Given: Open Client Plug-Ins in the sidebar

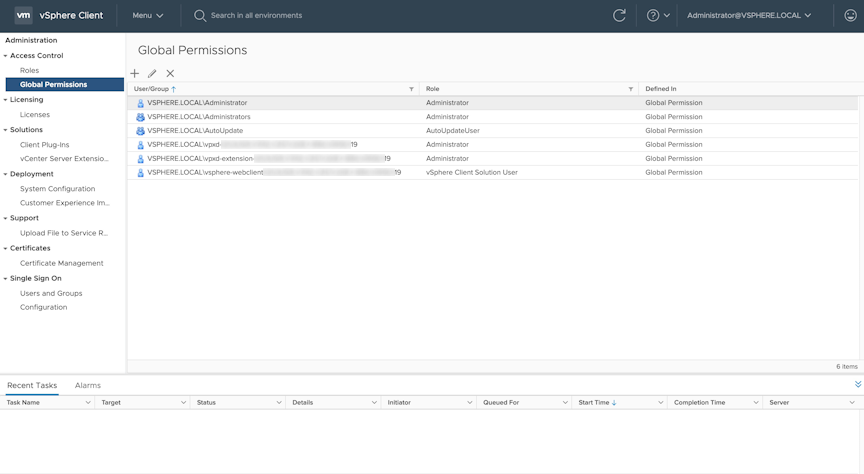Looking at the screenshot, I should pos(45,145).
